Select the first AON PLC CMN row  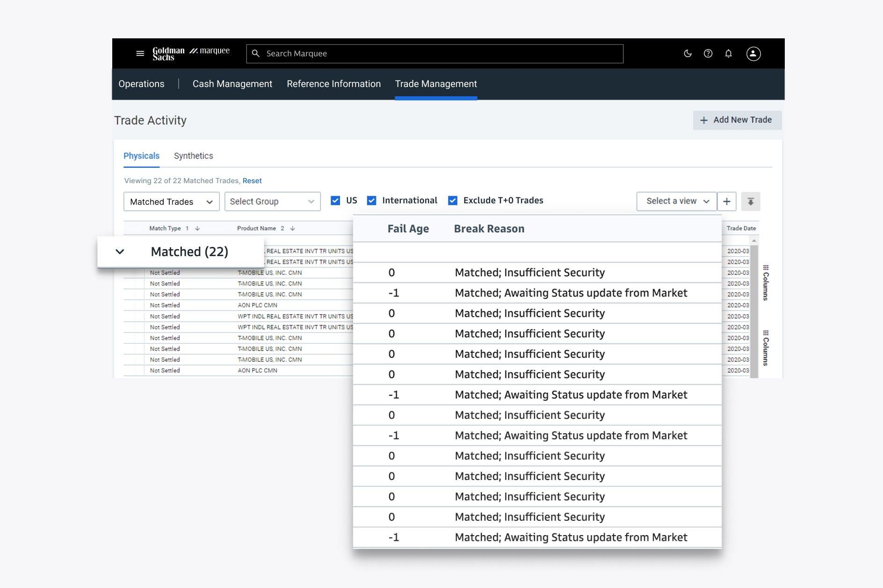pyautogui.click(x=257, y=305)
